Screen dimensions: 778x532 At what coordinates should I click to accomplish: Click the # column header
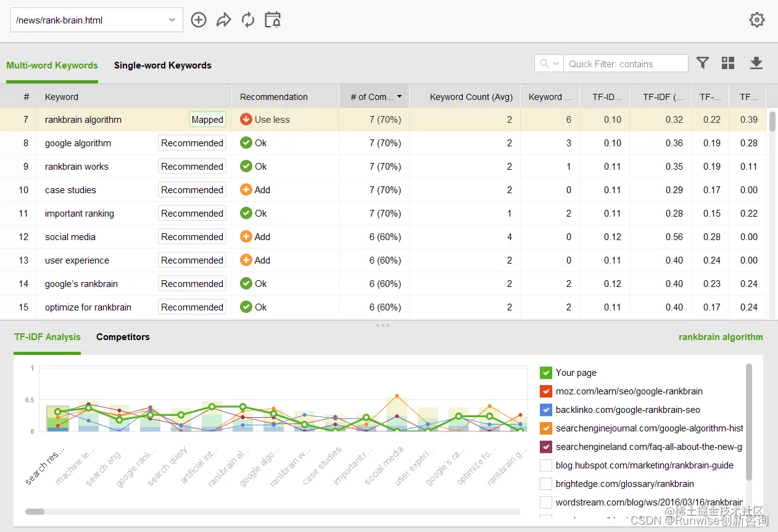click(x=19, y=97)
